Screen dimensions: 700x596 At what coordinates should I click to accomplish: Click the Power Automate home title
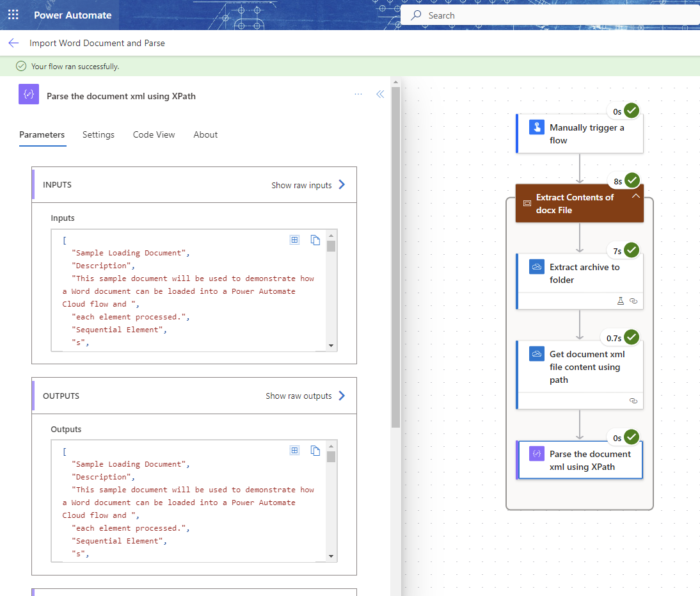pyautogui.click(x=73, y=15)
